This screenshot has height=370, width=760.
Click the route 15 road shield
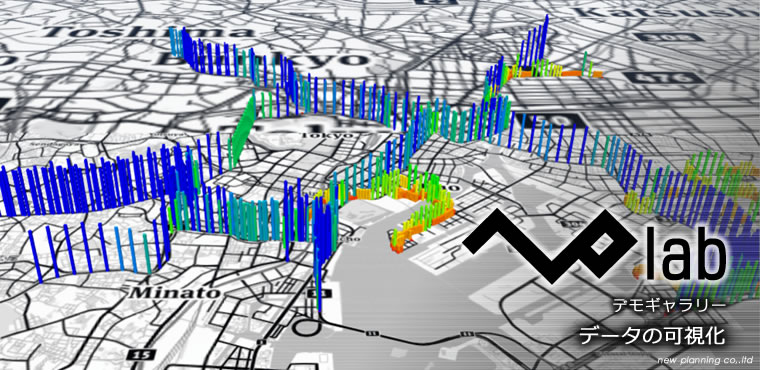tap(142, 354)
